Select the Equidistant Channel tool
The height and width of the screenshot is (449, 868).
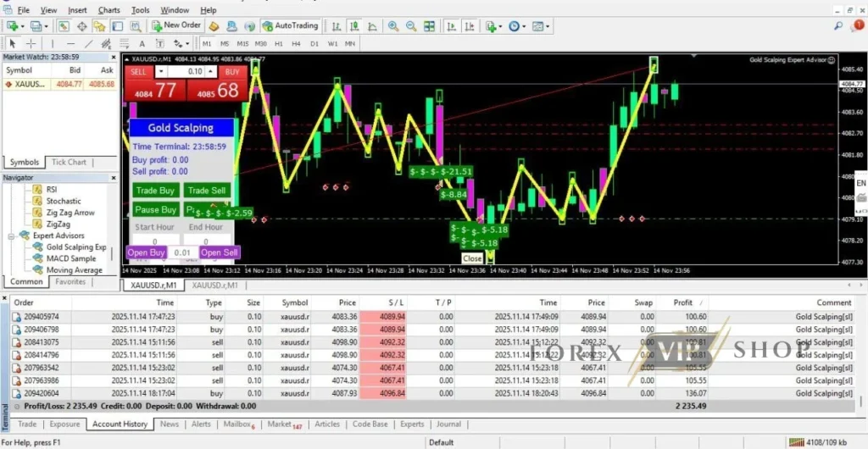point(106,44)
